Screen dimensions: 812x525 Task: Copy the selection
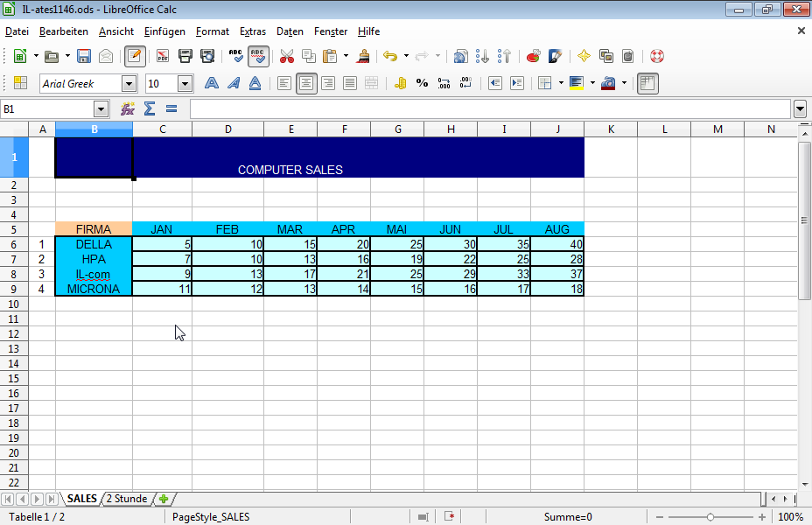click(309, 56)
